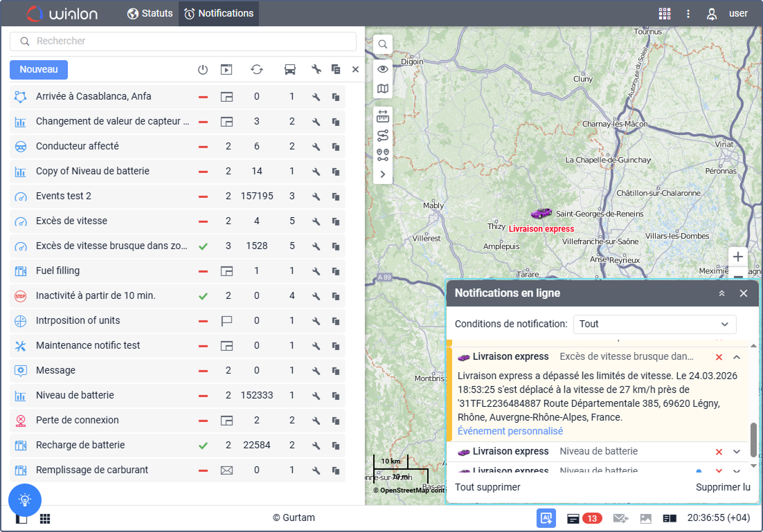This screenshot has height=532, width=763.
Task: Open Conditions de notification dropdown
Action: click(654, 324)
